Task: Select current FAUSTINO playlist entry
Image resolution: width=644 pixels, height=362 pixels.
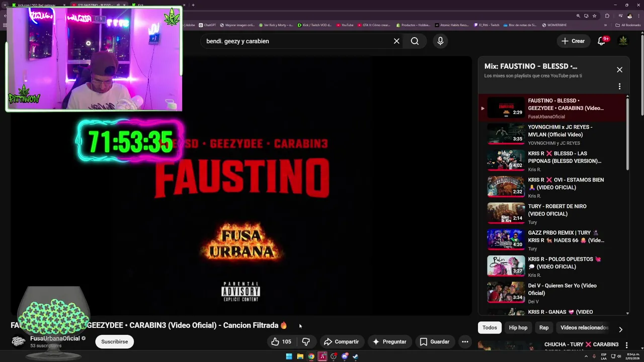Action: coord(552,108)
